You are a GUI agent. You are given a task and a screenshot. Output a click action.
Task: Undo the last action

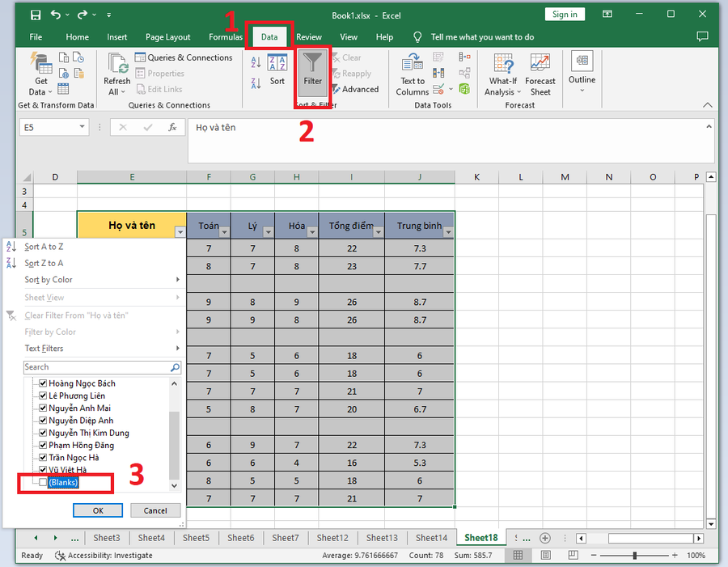pos(56,15)
